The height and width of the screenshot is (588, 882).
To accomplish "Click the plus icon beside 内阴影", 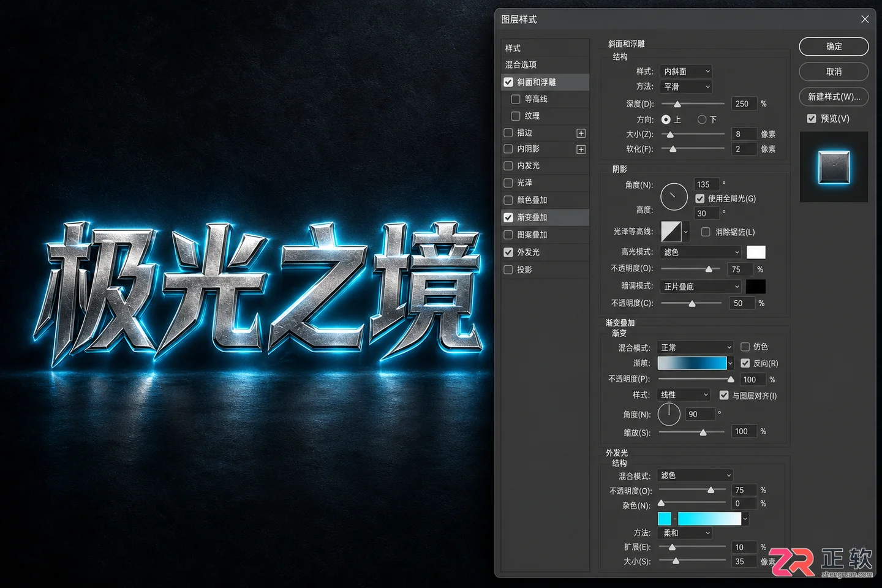I will coord(581,149).
